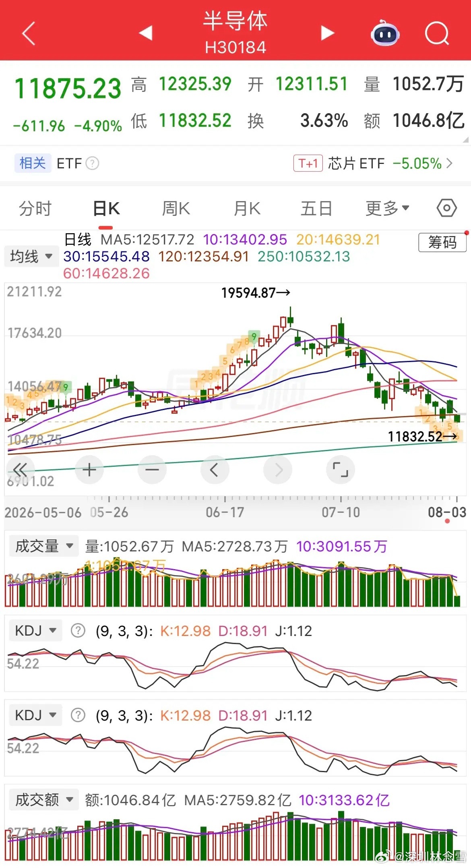Open second KDJ indicator help icon
Image resolution: width=471 pixels, height=868 pixels.
pyautogui.click(x=78, y=715)
